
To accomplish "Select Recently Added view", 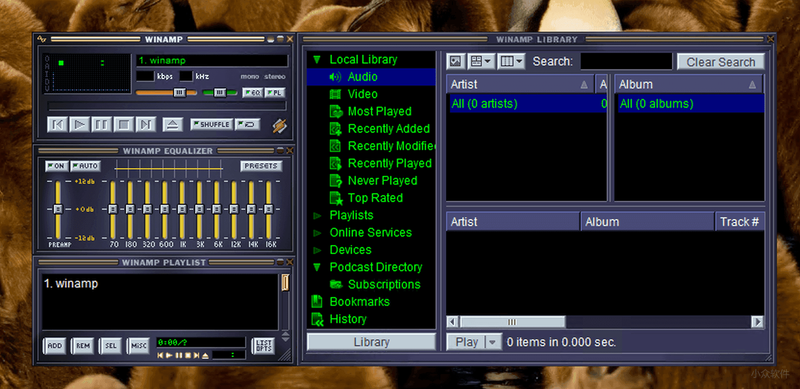I will point(389,129).
